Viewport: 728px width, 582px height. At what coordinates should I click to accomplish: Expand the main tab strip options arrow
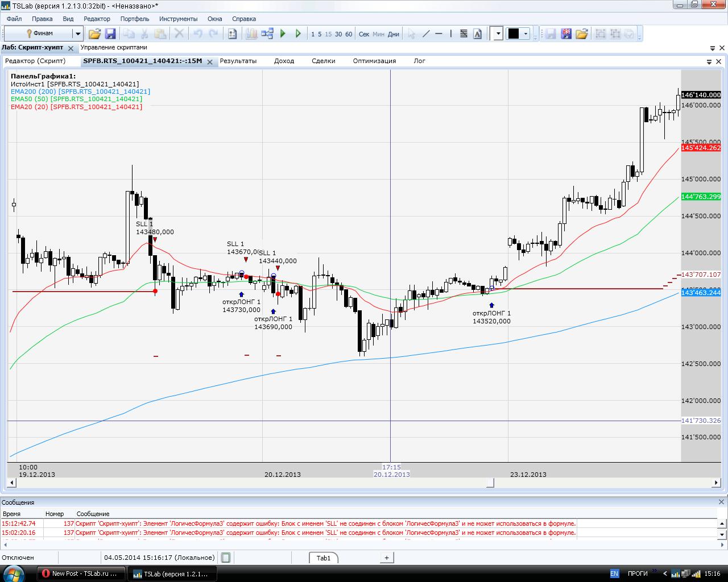click(x=713, y=48)
